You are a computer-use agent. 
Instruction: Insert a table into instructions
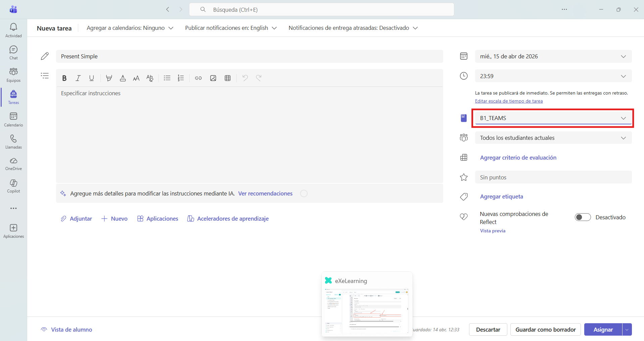click(x=227, y=78)
